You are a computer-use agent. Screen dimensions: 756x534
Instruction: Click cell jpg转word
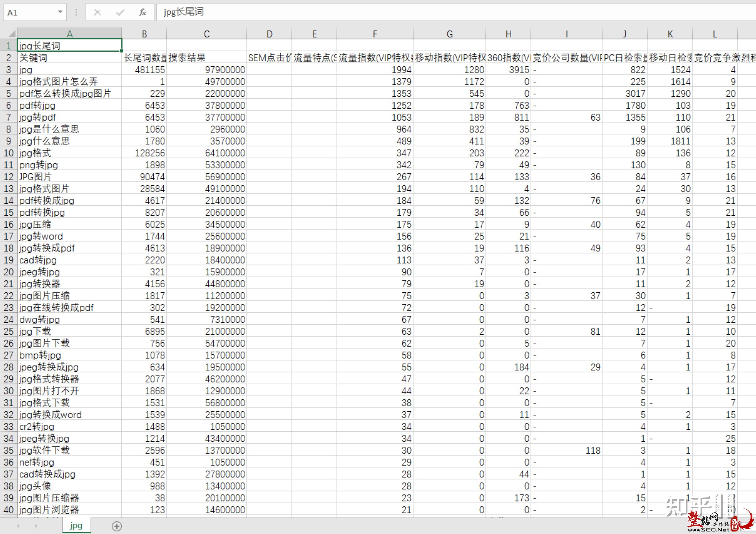[x=69, y=236]
